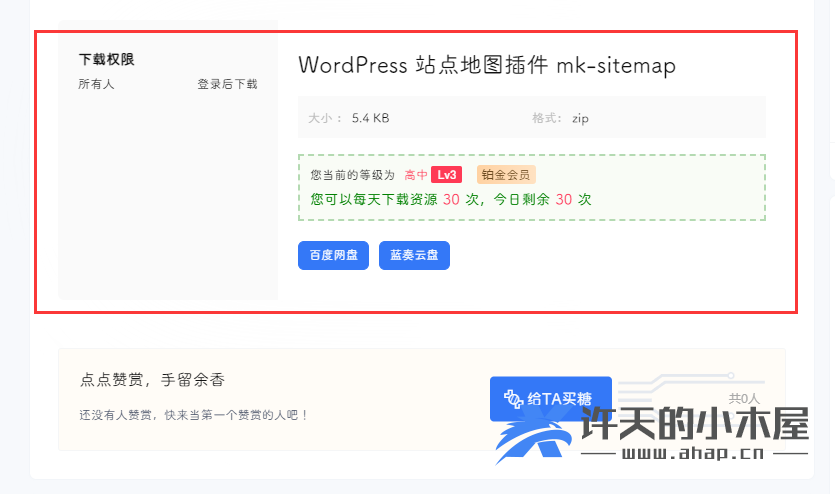This screenshot has width=835, height=494.
Task: Click the 共0人 supporter count
Action: (x=744, y=398)
